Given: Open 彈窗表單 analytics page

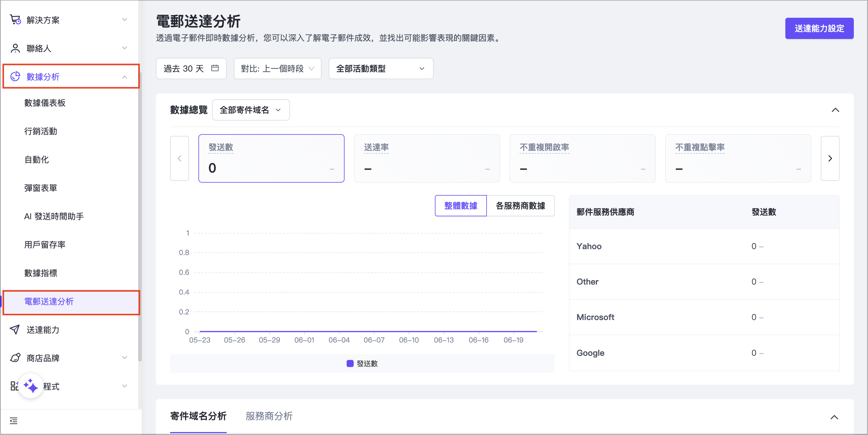Looking at the screenshot, I should (41, 188).
